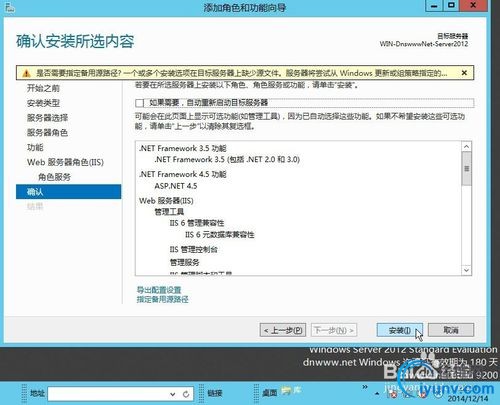Click the taskbar address refresh icon
The width and height of the screenshot is (500, 405).
point(186,394)
